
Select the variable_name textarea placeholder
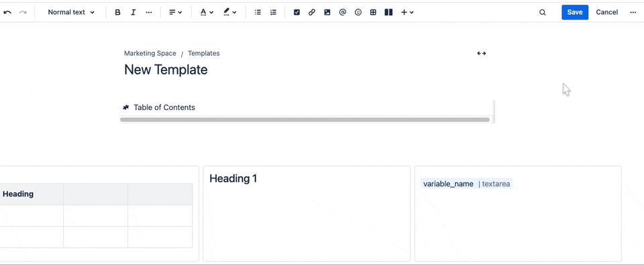click(x=467, y=184)
